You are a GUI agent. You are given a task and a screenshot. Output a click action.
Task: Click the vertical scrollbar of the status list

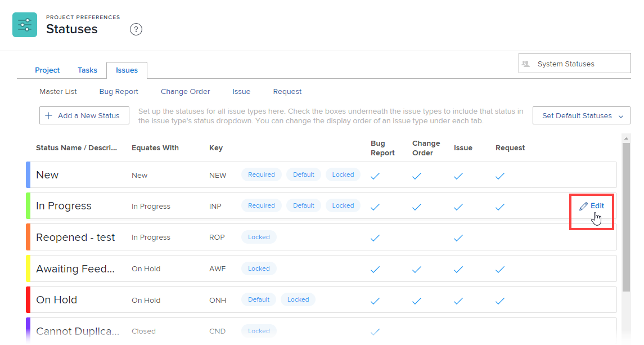point(626,214)
